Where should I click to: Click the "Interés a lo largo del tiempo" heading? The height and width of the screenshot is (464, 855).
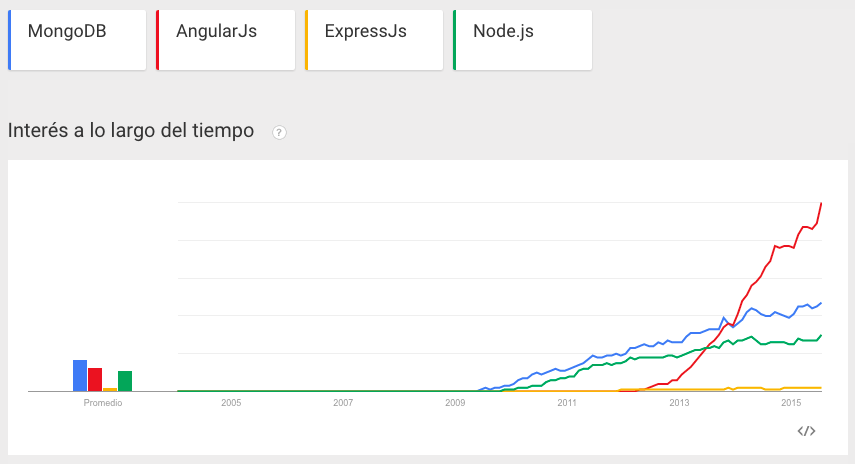click(131, 131)
